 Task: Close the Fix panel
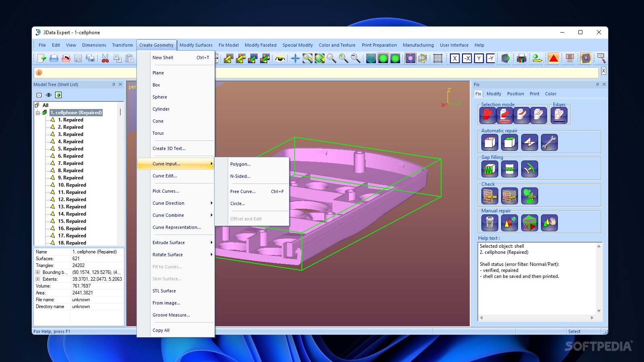(604, 84)
